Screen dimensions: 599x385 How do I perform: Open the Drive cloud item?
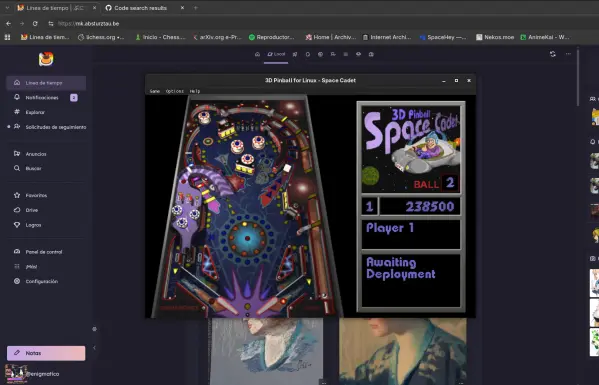[46, 210]
